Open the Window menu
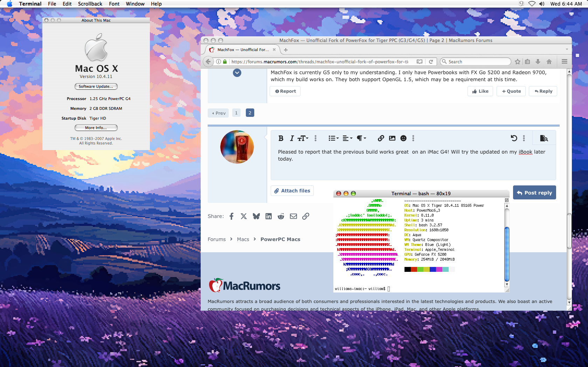The width and height of the screenshot is (588, 367). point(135,4)
